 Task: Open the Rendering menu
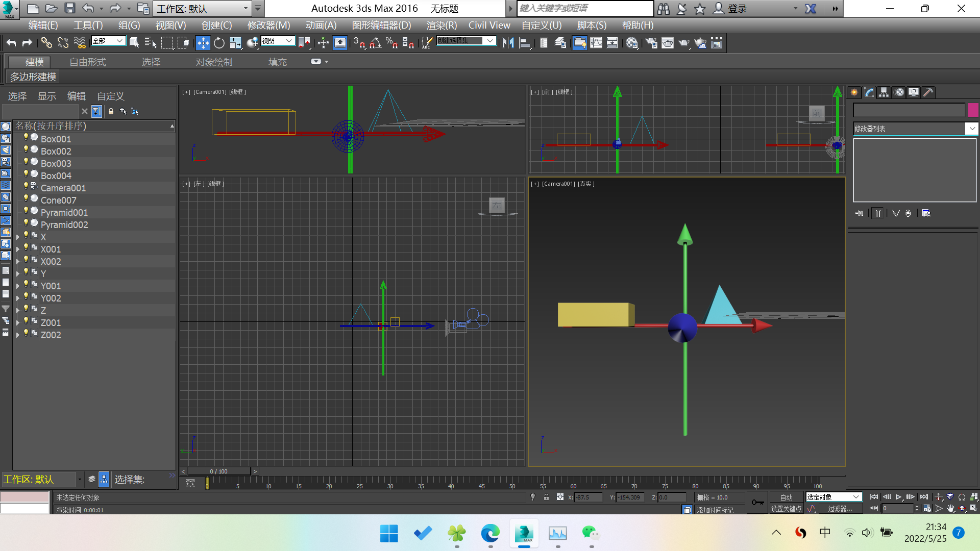pos(442,25)
